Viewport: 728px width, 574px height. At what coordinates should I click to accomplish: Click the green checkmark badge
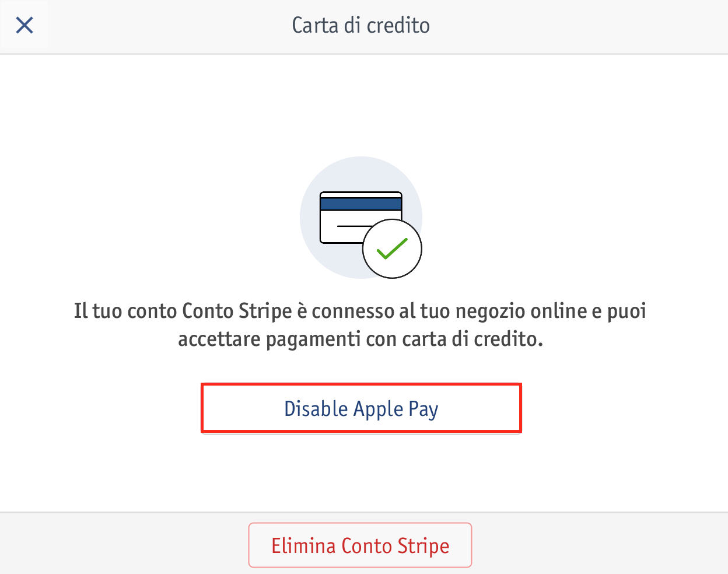tap(392, 249)
